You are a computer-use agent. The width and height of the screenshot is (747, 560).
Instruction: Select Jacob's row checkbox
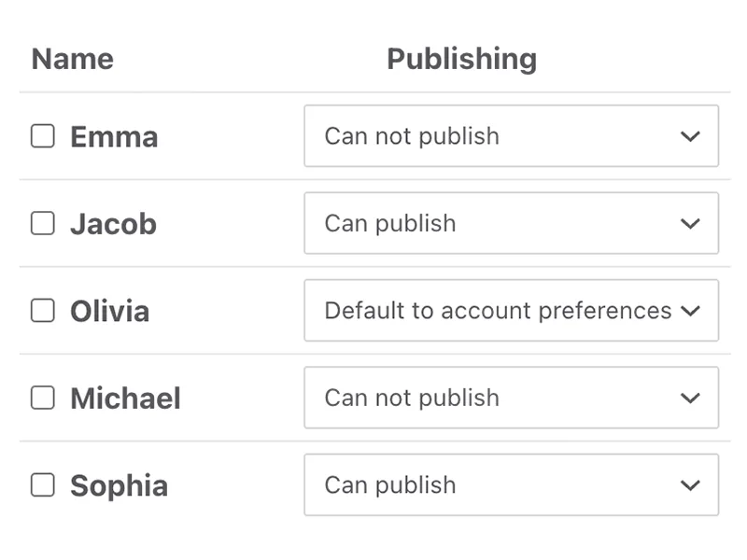(43, 223)
